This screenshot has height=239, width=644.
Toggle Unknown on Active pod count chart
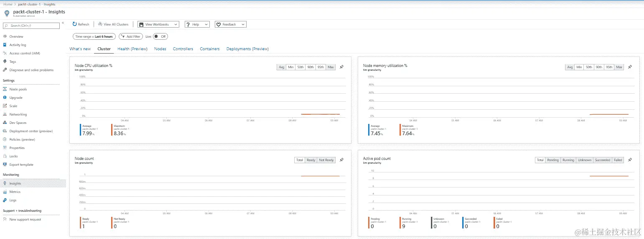click(x=585, y=160)
